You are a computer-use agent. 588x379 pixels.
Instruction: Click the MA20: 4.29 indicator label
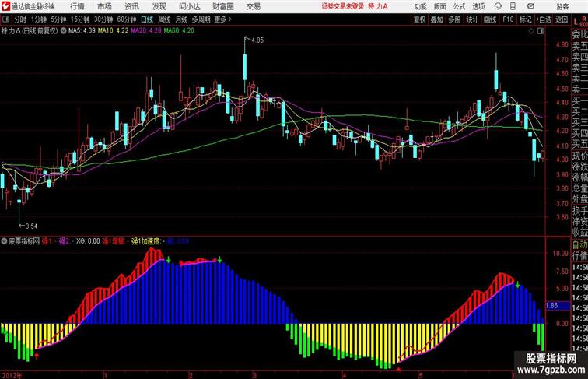tap(146, 31)
